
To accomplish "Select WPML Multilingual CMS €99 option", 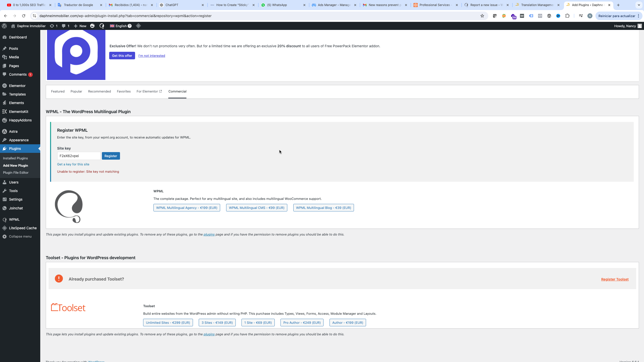I will (257, 208).
